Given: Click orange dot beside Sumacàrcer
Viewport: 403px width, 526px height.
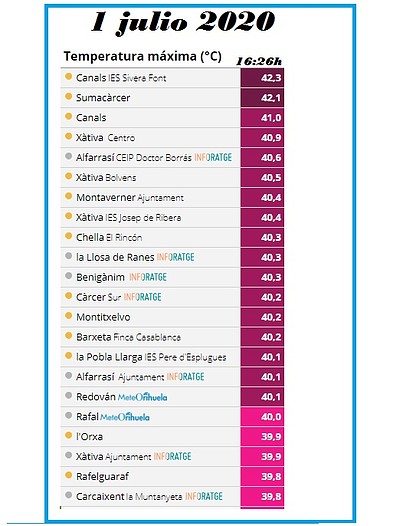Looking at the screenshot, I should [68, 97].
